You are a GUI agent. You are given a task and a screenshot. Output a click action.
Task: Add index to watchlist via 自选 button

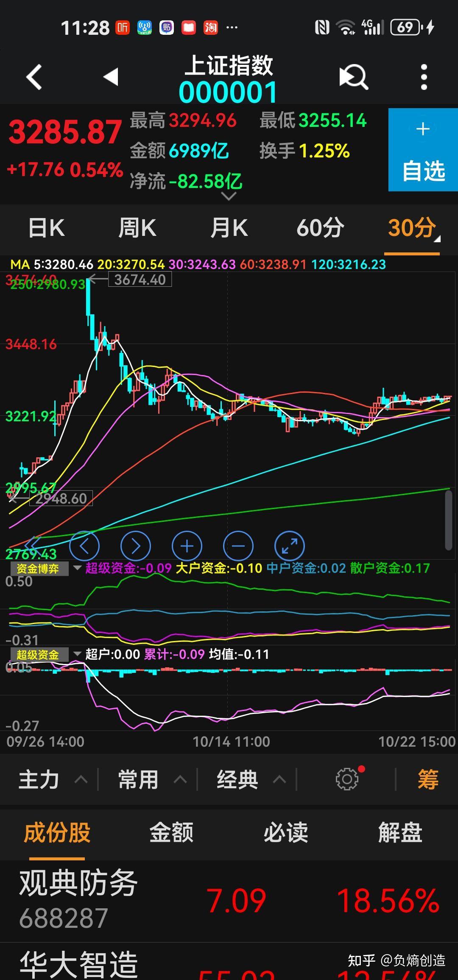click(423, 150)
